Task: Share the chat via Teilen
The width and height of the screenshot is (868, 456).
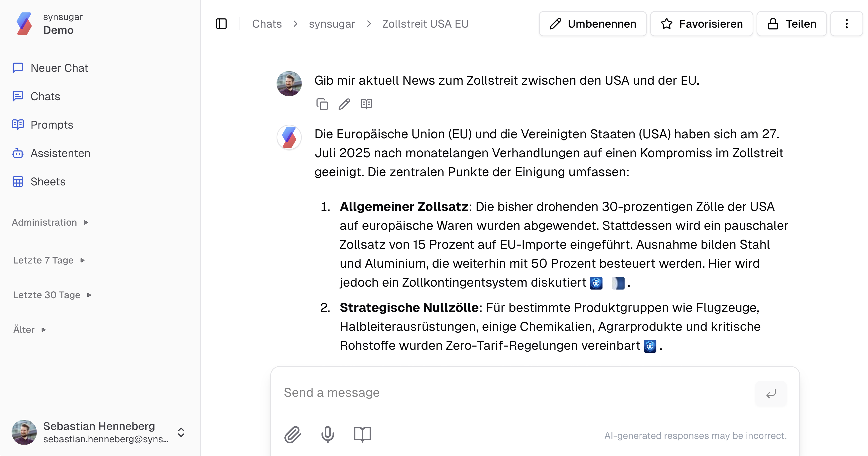Action: click(791, 24)
